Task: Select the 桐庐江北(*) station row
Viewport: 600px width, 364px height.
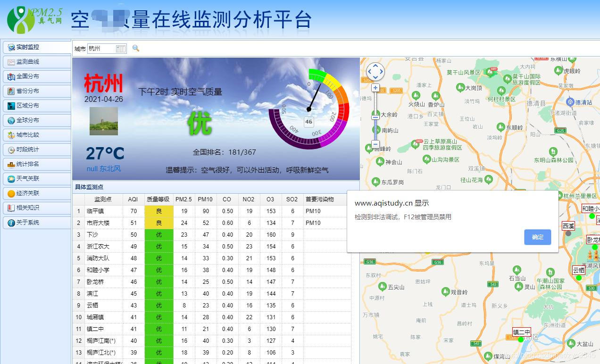Action: 212,353
